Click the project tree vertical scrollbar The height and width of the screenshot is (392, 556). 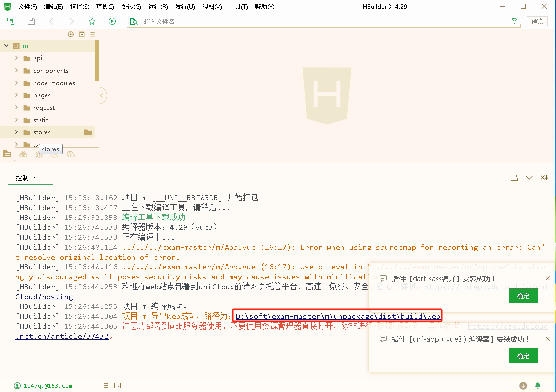[97, 60]
